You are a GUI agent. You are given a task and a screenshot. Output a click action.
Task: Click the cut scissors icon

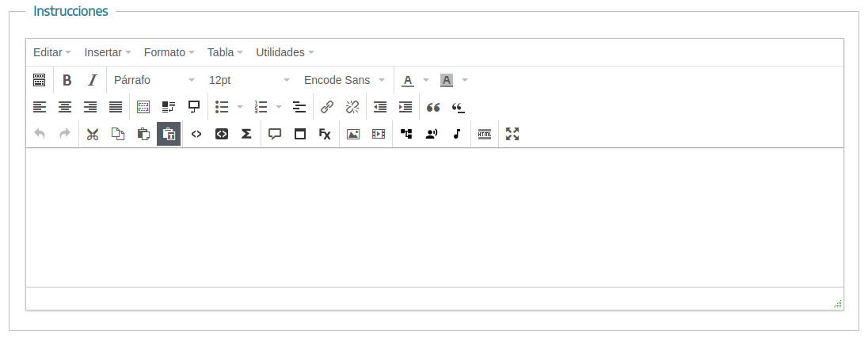[93, 134]
